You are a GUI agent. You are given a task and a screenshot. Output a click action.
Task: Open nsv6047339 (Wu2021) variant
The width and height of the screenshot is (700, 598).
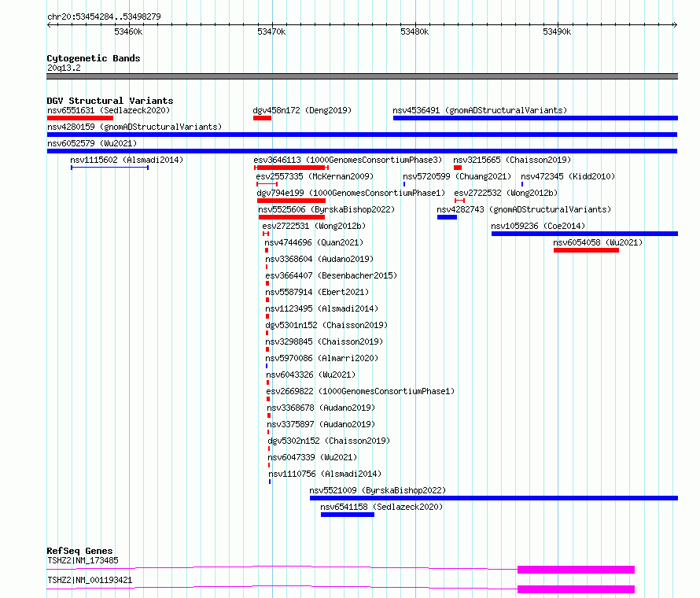[312, 457]
